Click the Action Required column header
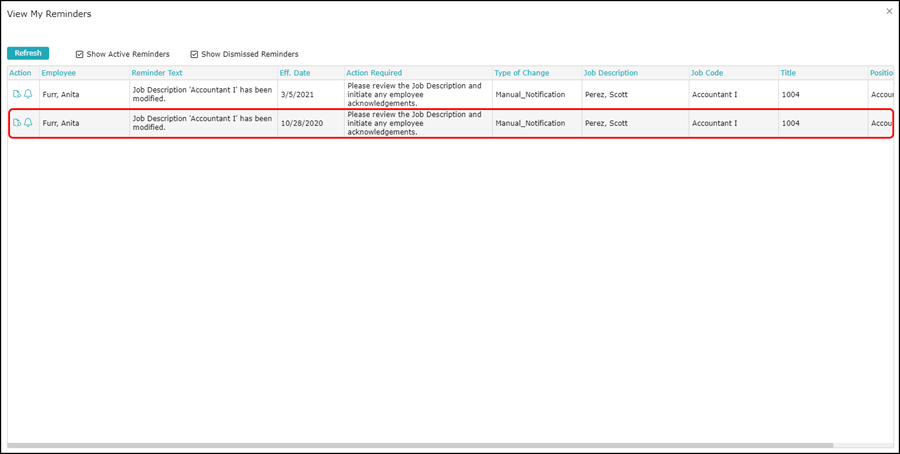The height and width of the screenshot is (454, 900). 374,73
